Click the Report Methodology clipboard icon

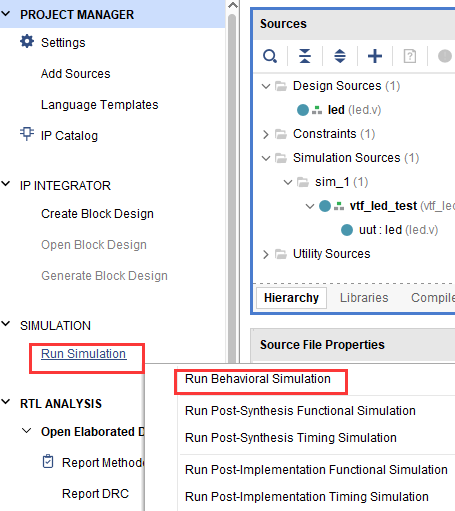coord(48,461)
